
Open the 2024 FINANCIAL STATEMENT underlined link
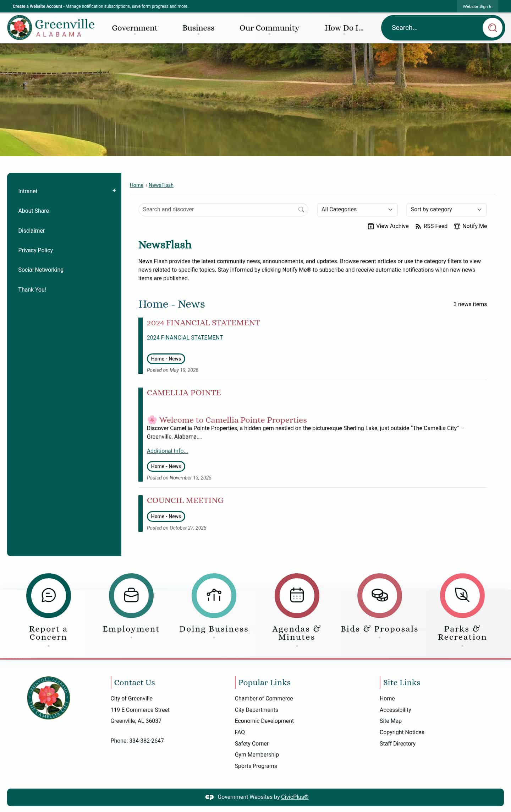coord(185,337)
